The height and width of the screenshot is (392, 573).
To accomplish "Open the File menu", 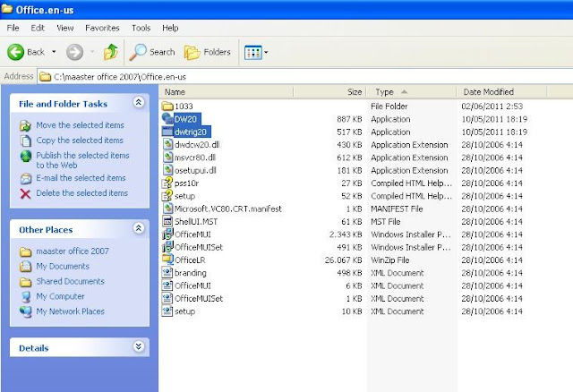I will (13, 28).
